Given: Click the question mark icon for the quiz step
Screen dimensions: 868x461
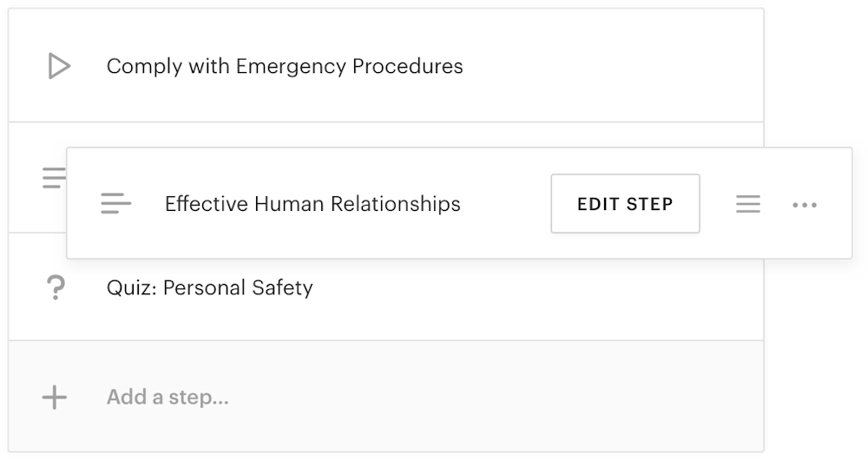Looking at the screenshot, I should point(55,287).
